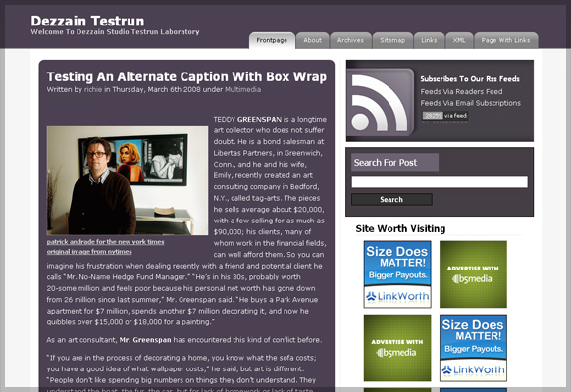Click the second-row right LinkWorth ad banner

pyautogui.click(x=473, y=348)
